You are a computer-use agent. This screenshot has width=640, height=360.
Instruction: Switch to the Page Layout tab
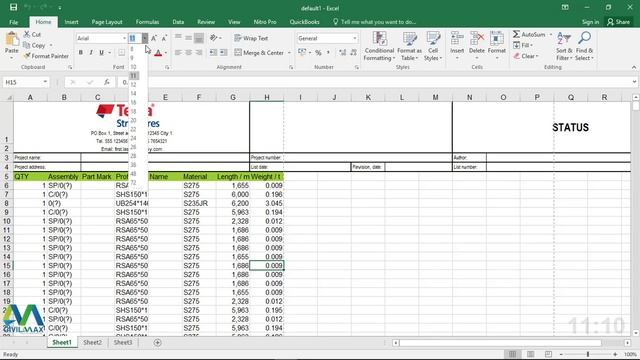(107, 22)
